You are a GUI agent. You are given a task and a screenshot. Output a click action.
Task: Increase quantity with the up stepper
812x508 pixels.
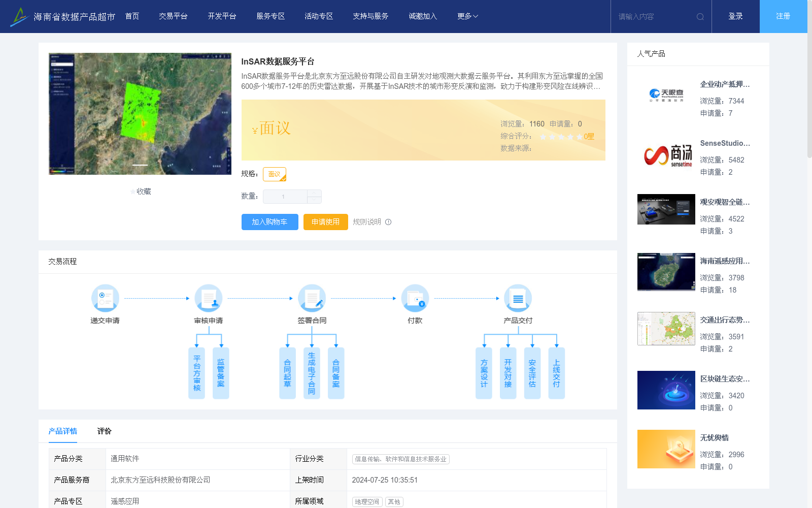(314, 193)
